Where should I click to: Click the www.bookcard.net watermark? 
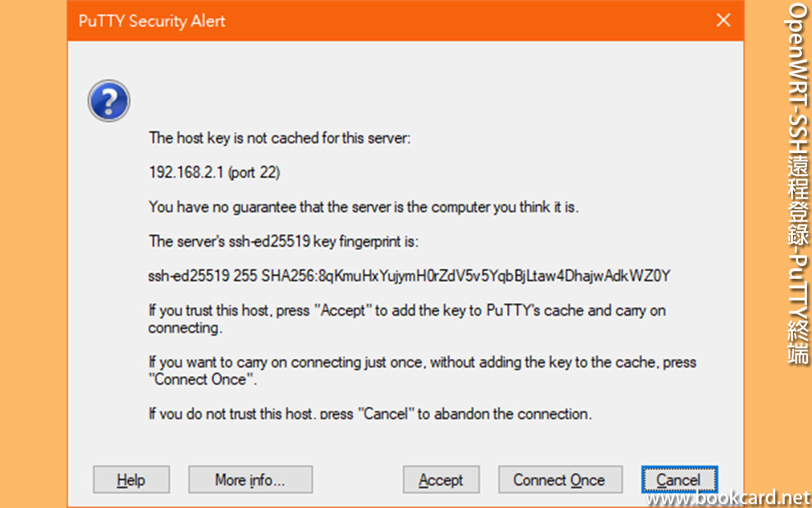tap(728, 498)
